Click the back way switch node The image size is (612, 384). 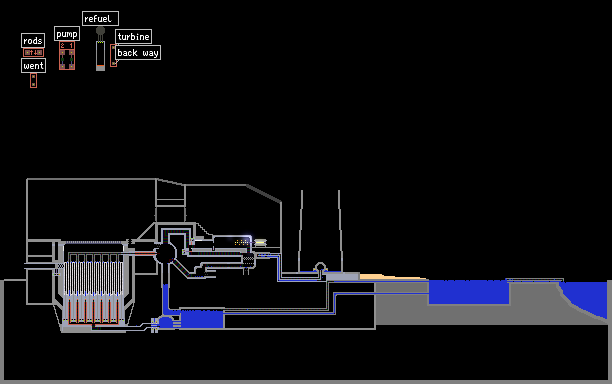114,64
